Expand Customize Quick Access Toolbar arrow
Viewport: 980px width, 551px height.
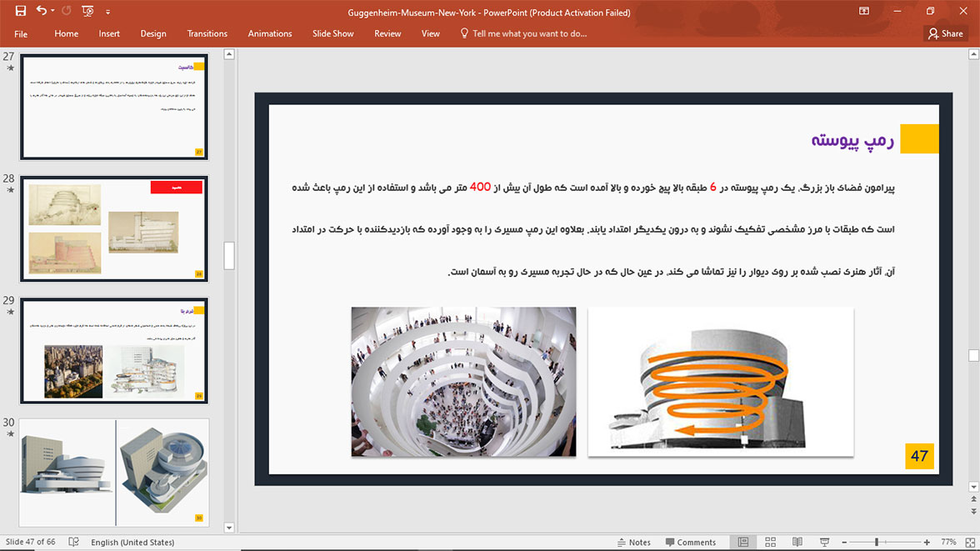pos(107,12)
